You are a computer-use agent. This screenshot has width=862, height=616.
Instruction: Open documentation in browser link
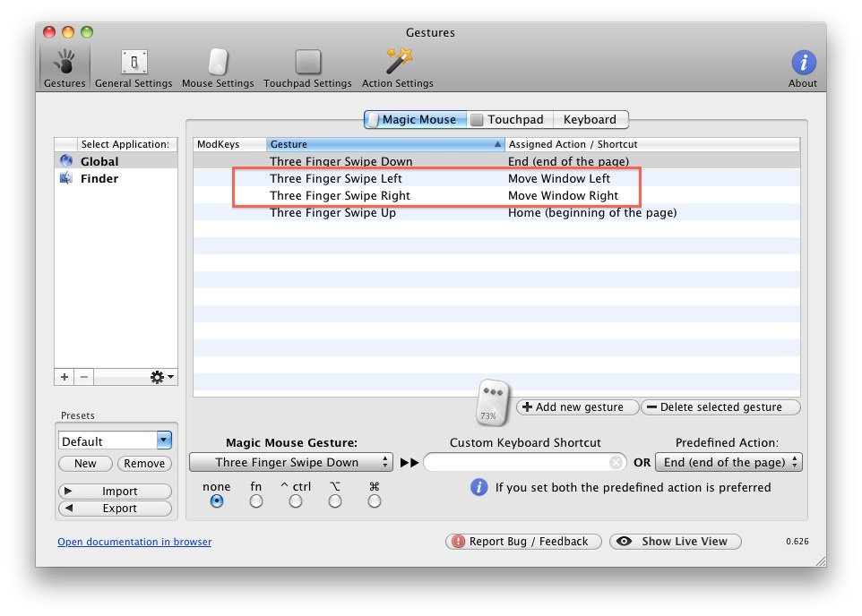134,542
